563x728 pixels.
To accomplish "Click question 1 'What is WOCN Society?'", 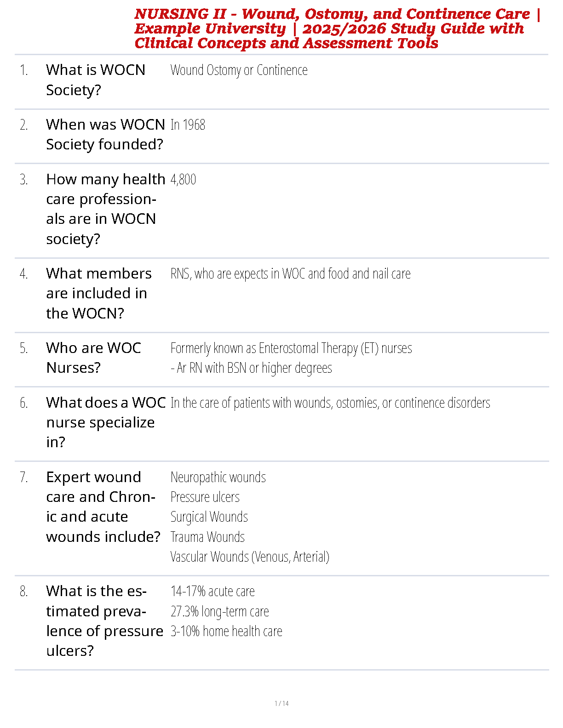I will click(96, 80).
